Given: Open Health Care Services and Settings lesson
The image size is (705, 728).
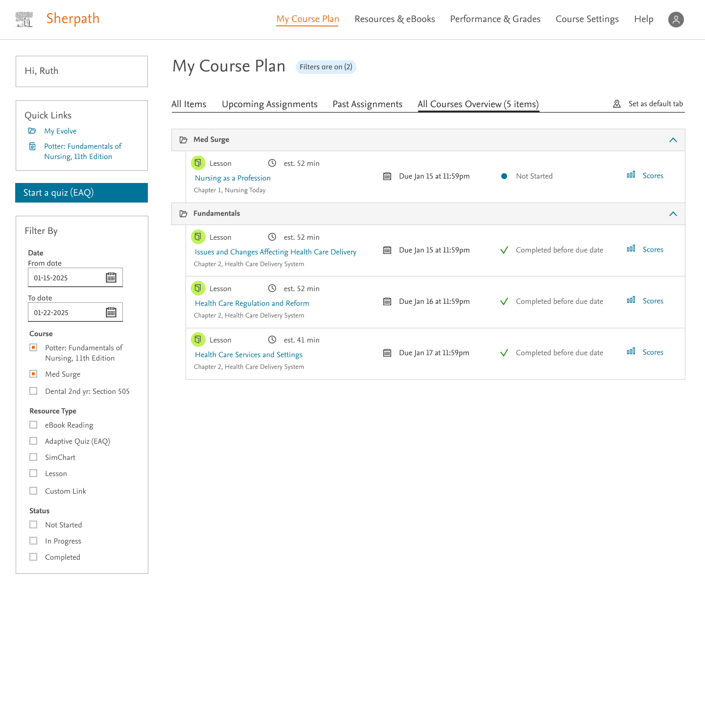Looking at the screenshot, I should 249,355.
